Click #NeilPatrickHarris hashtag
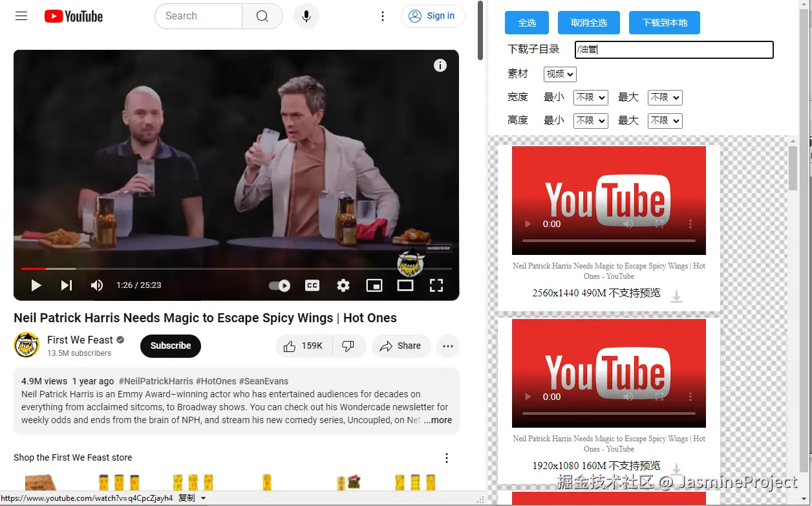 click(156, 381)
